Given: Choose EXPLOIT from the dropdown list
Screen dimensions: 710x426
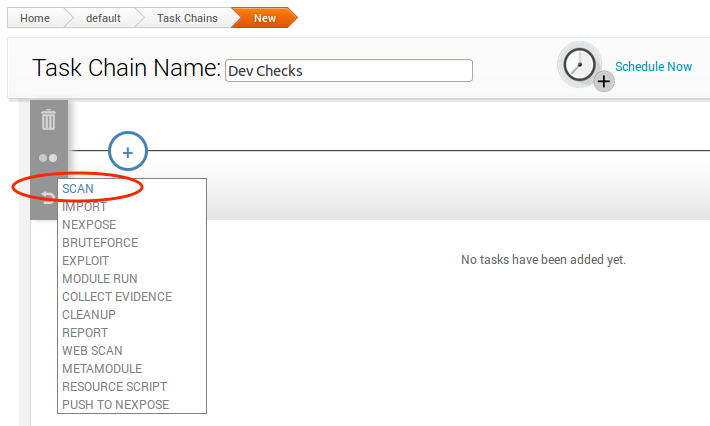Looking at the screenshot, I should tap(86, 261).
